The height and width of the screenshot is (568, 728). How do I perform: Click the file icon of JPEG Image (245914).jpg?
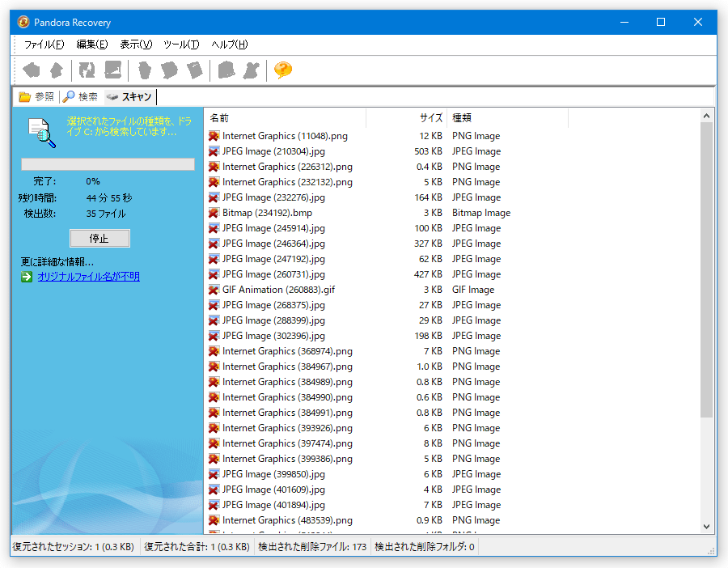tap(214, 228)
